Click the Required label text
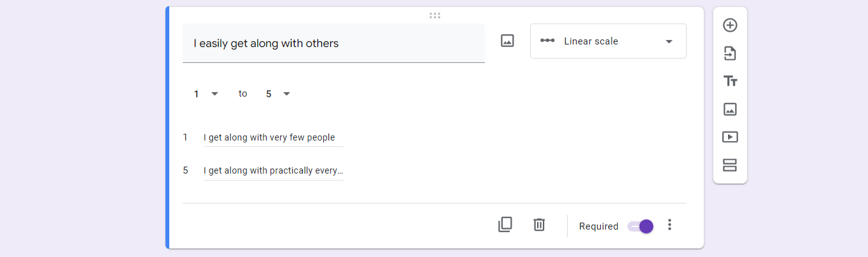Image resolution: width=868 pixels, height=257 pixels. (x=599, y=226)
